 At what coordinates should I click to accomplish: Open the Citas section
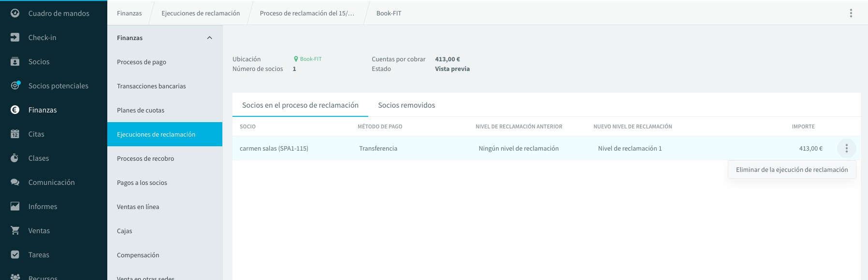click(x=36, y=134)
